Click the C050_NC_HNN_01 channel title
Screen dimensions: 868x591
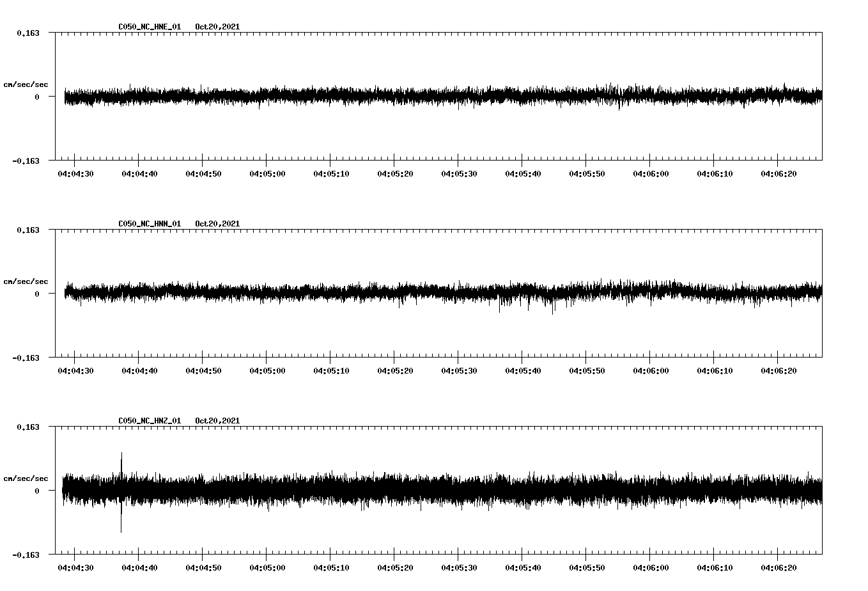coord(150,224)
